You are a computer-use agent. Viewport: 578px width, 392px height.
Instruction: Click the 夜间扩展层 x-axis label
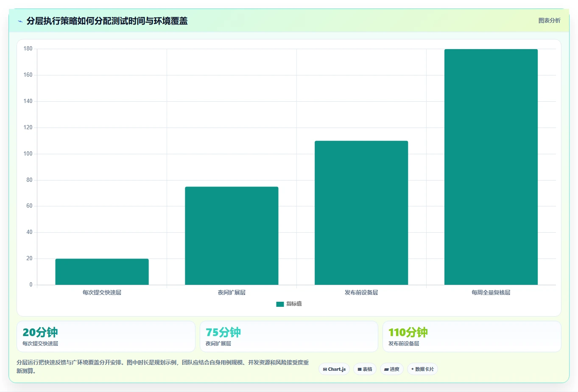pyautogui.click(x=232, y=292)
